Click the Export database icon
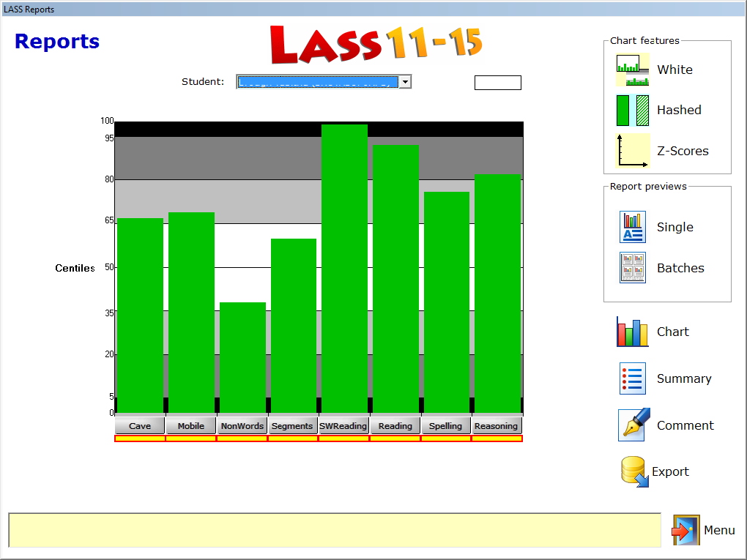Image resolution: width=747 pixels, height=560 pixels. point(634,471)
